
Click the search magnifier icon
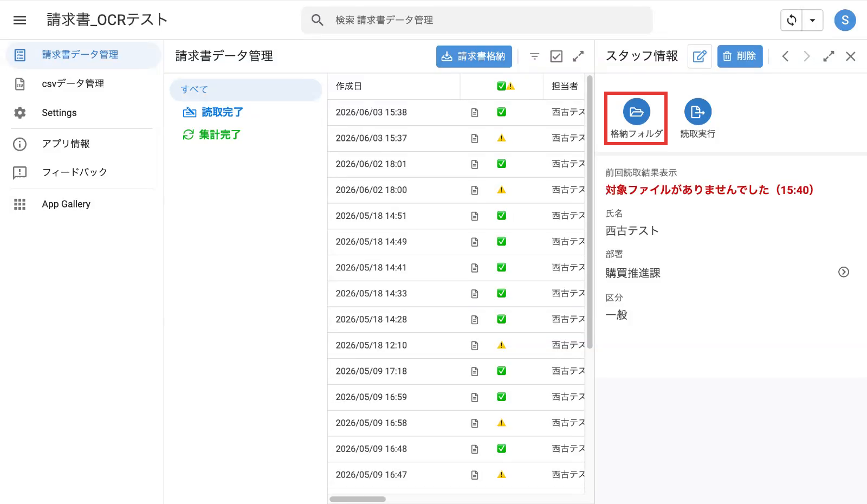click(318, 20)
